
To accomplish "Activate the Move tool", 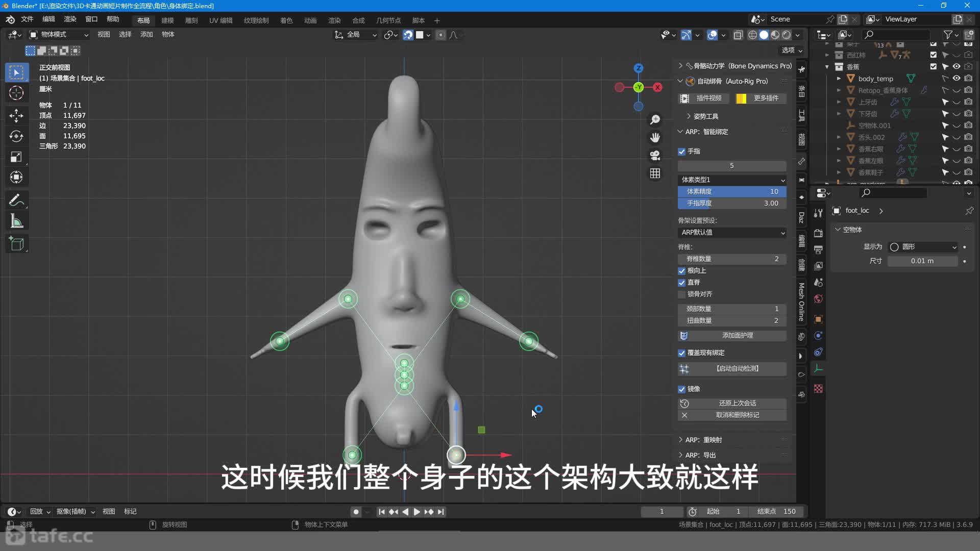I will click(16, 115).
